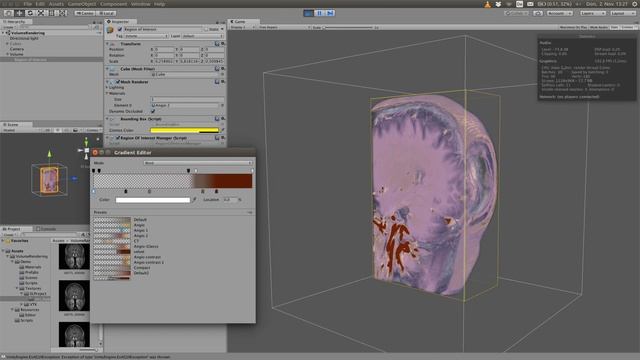Open the Help menu
The image size is (640, 360).
[x=160, y=4]
